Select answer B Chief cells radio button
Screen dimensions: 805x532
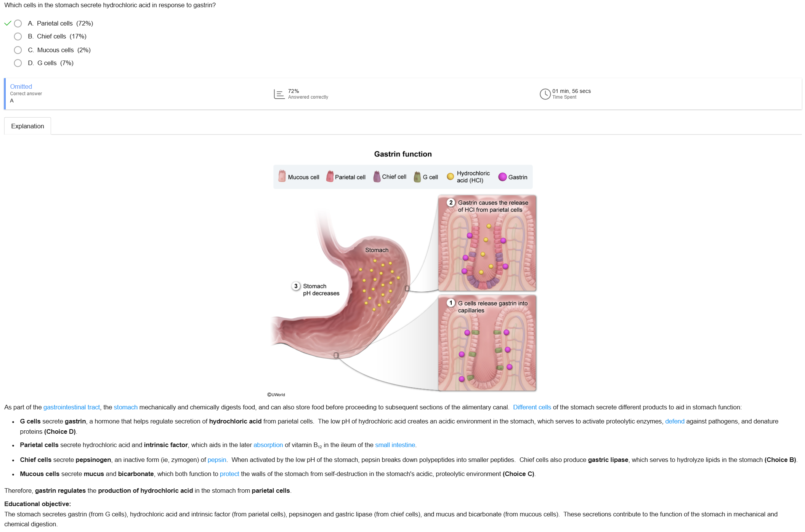pos(18,37)
